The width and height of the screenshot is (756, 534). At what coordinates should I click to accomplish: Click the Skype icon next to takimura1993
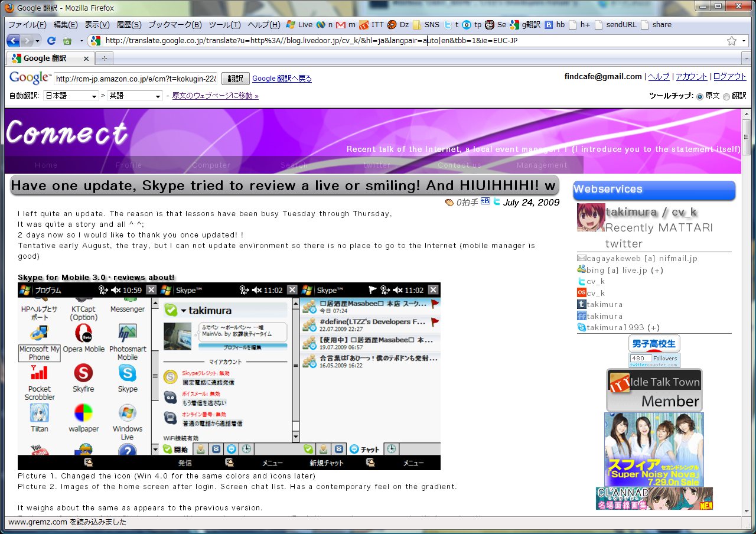(581, 327)
